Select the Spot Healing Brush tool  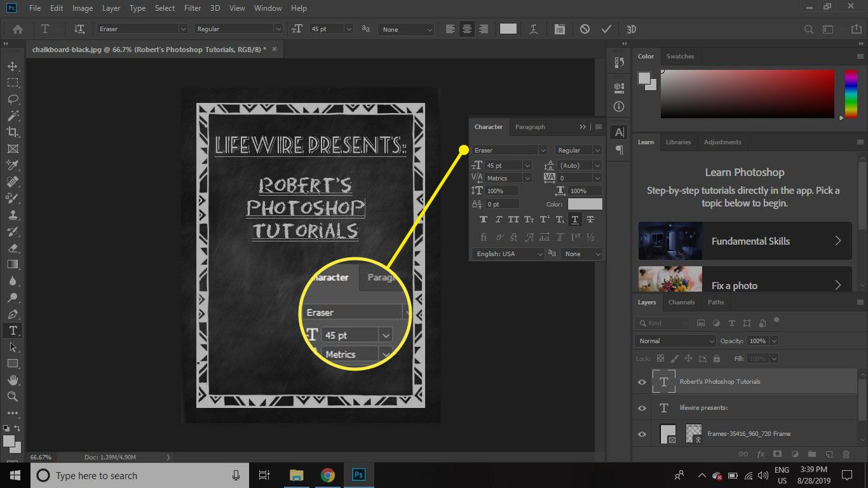pyautogui.click(x=13, y=182)
